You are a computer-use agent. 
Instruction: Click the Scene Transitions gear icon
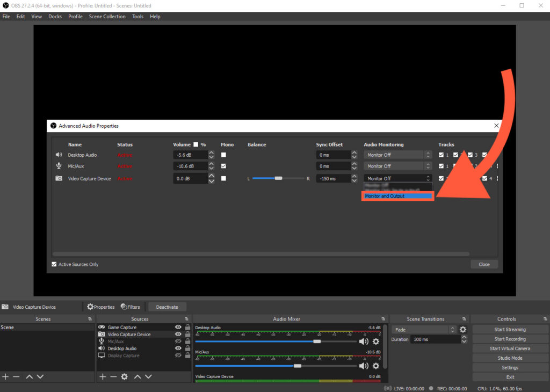pyautogui.click(x=463, y=330)
